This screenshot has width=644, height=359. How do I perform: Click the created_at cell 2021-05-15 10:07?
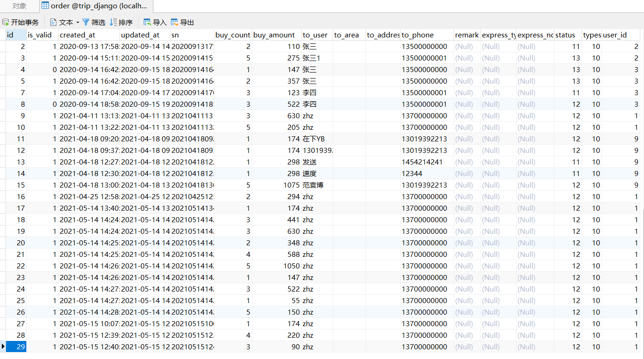coord(89,323)
